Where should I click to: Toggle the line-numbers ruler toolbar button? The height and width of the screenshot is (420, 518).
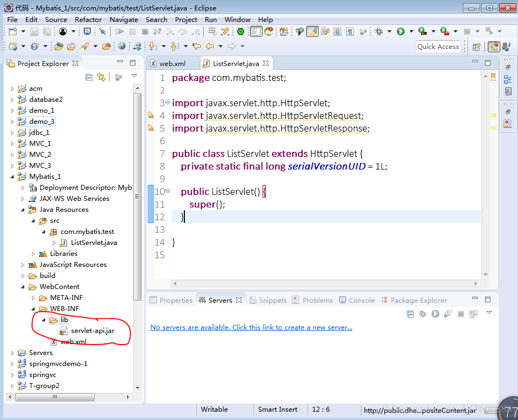(x=256, y=32)
